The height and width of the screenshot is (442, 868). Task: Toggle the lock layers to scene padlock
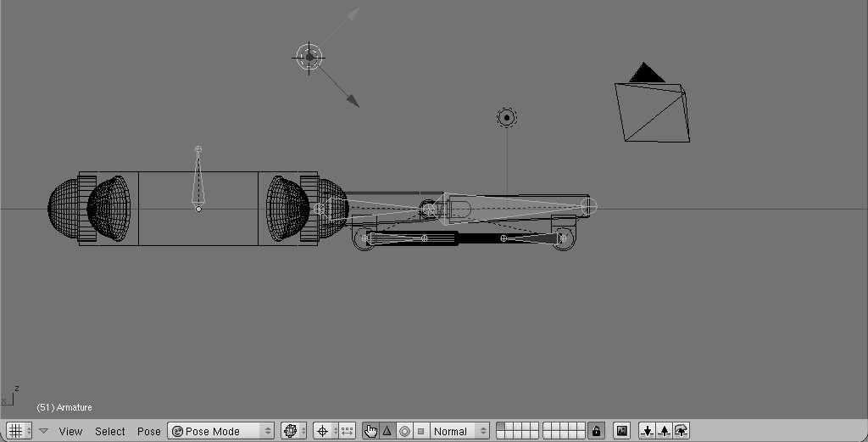point(596,431)
